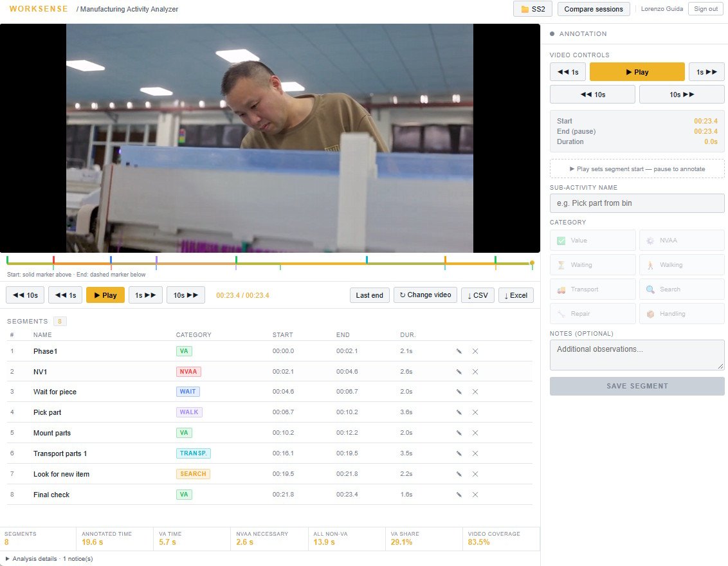Play video from the bar below timeline

click(x=105, y=295)
